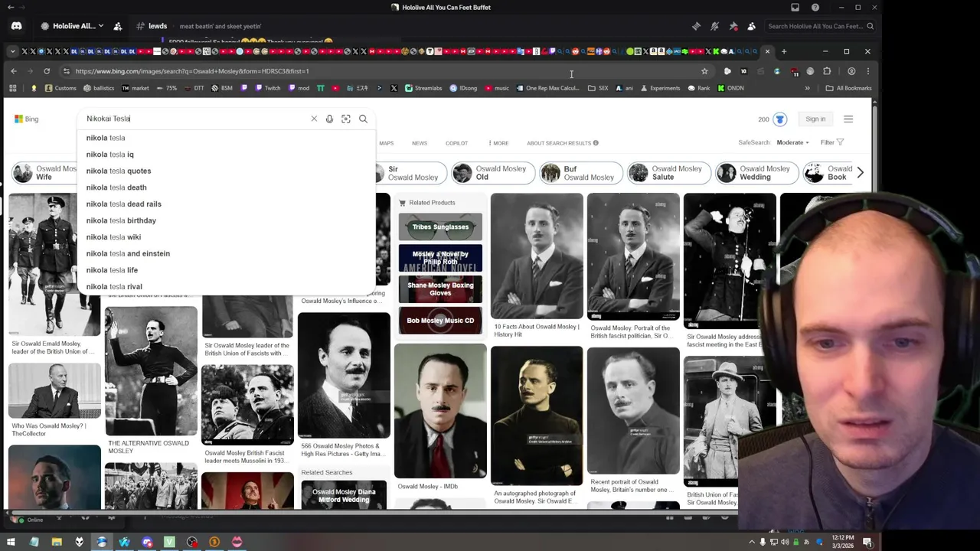Open the SafeSearch Moderate dropdown
The width and height of the screenshot is (980, 551).
[x=792, y=142]
